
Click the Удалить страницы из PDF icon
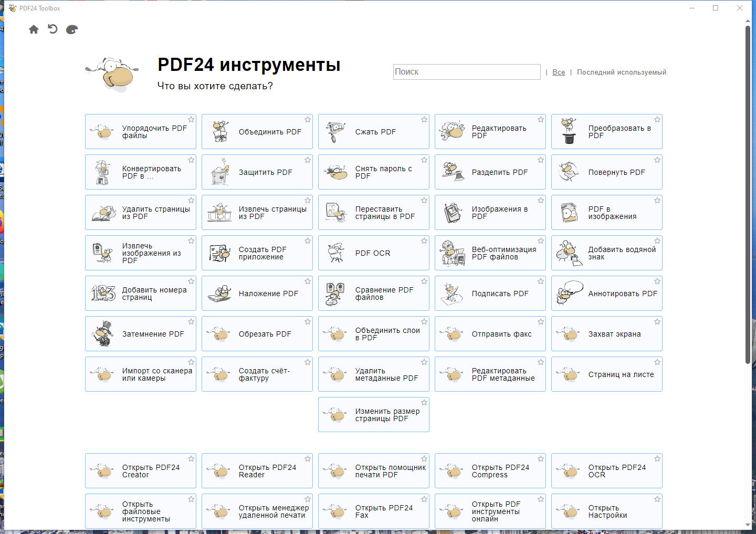(103, 213)
